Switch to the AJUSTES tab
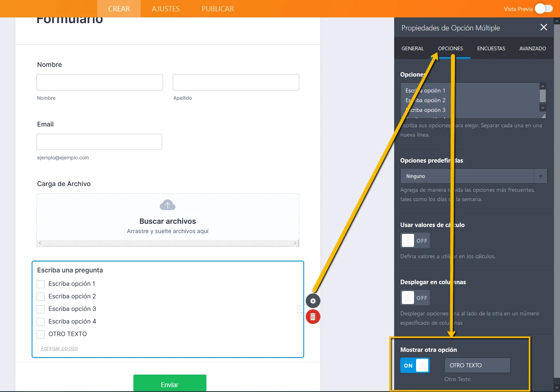The width and height of the screenshot is (560, 392). coord(165,9)
